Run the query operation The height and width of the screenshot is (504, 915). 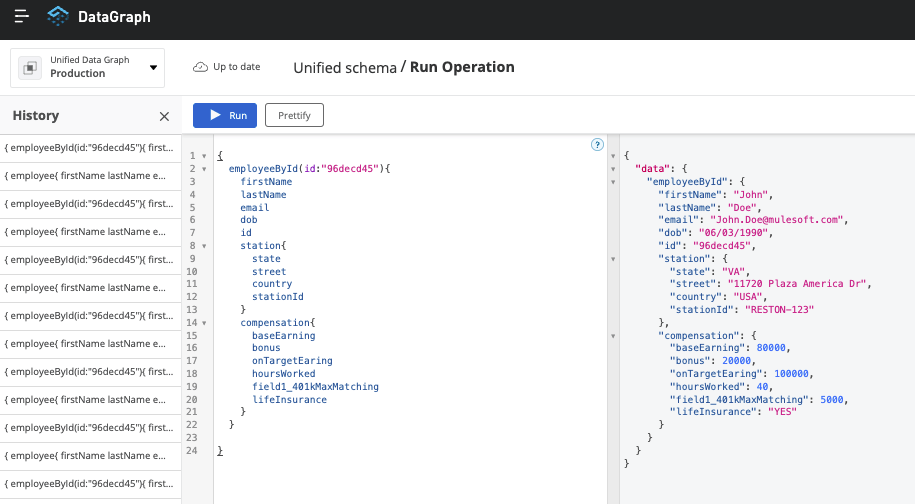coord(225,116)
